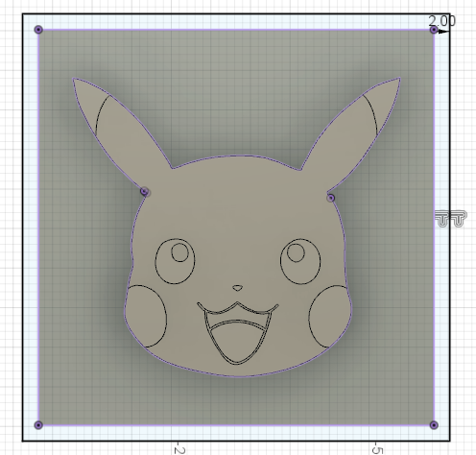Select the bottom-right corner sketch point
The width and height of the screenshot is (476, 455).
[434, 425]
